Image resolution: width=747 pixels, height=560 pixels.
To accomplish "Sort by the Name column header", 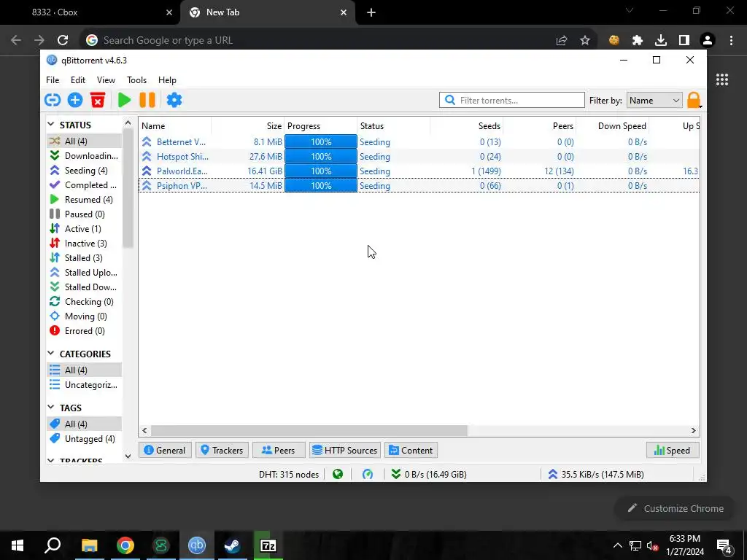I will pos(175,125).
